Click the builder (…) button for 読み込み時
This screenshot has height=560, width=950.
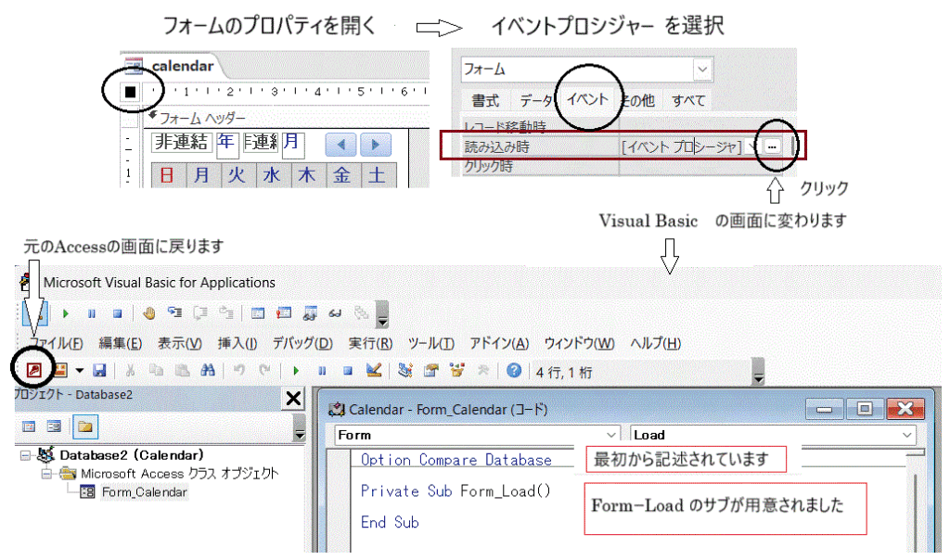pos(772,146)
